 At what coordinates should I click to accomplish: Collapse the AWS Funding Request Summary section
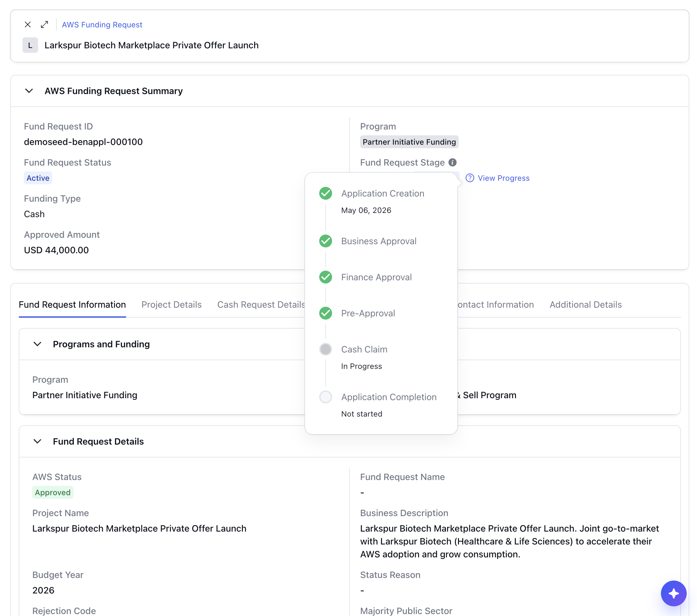29,91
